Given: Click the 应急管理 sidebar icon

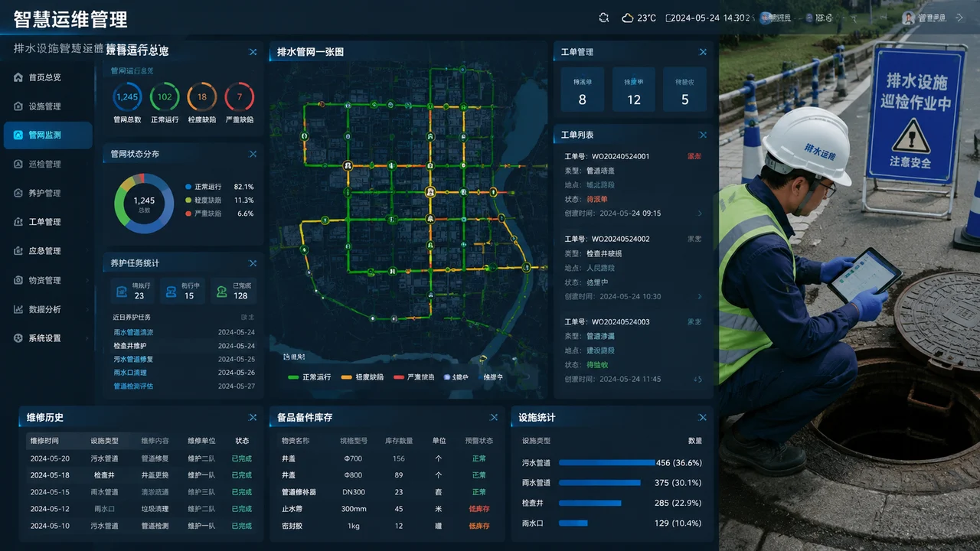Looking at the screenshot, I should click(18, 251).
